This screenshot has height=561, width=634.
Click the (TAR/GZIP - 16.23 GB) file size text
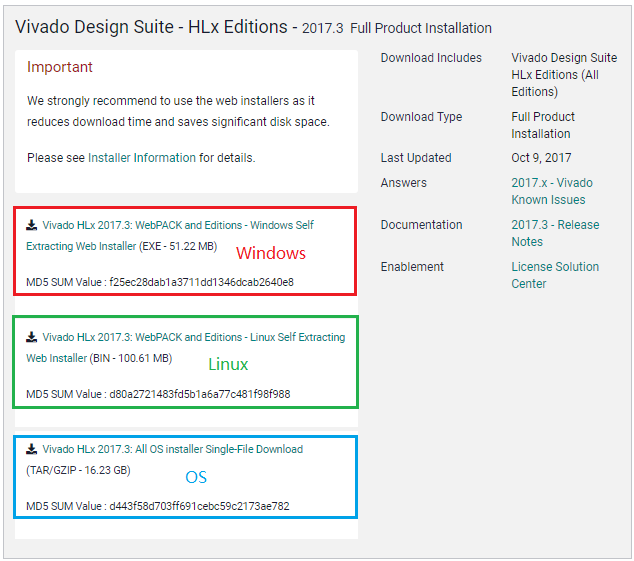pyautogui.click(x=78, y=470)
